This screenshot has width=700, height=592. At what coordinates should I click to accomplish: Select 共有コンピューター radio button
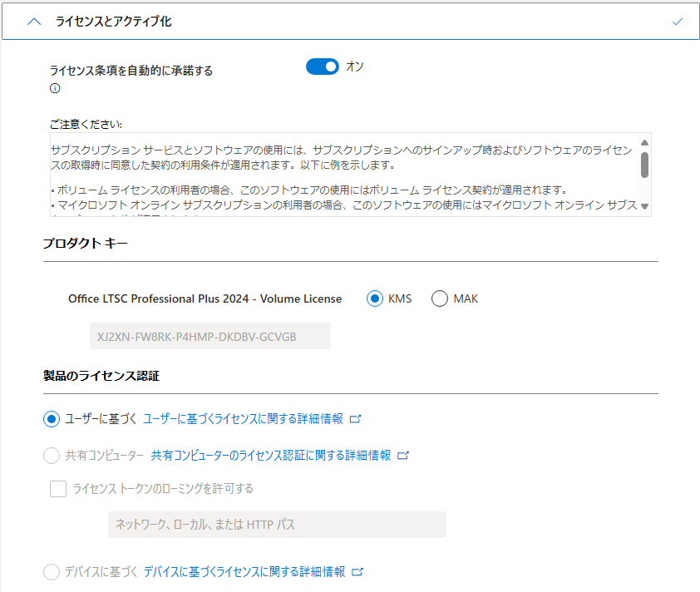[x=52, y=456]
